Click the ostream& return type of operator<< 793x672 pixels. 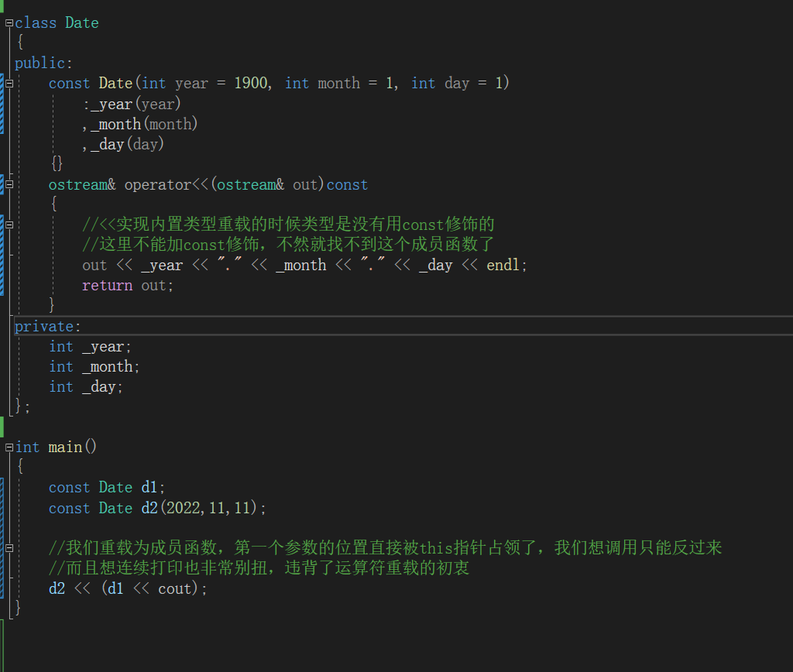coord(82,184)
